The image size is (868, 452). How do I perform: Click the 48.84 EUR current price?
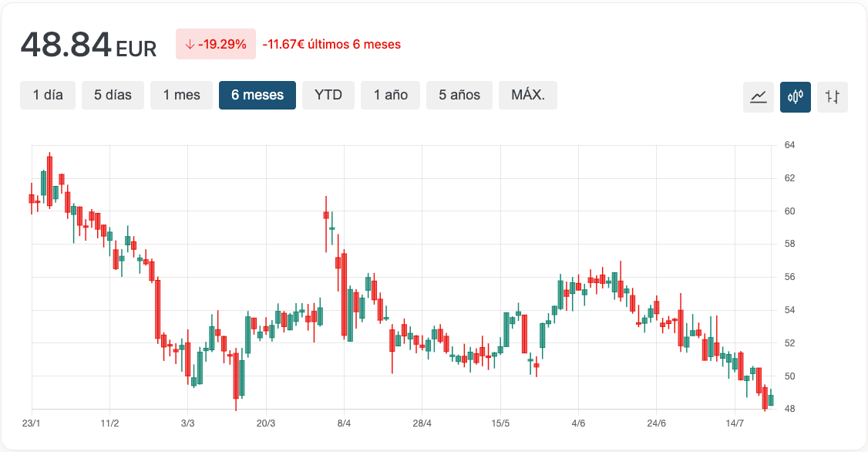[x=88, y=46]
